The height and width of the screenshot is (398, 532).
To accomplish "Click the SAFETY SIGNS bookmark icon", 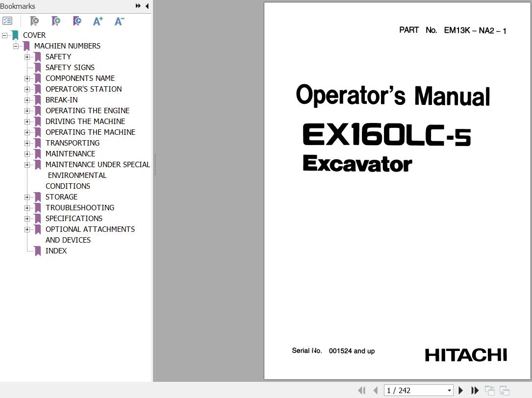I will click(38, 68).
